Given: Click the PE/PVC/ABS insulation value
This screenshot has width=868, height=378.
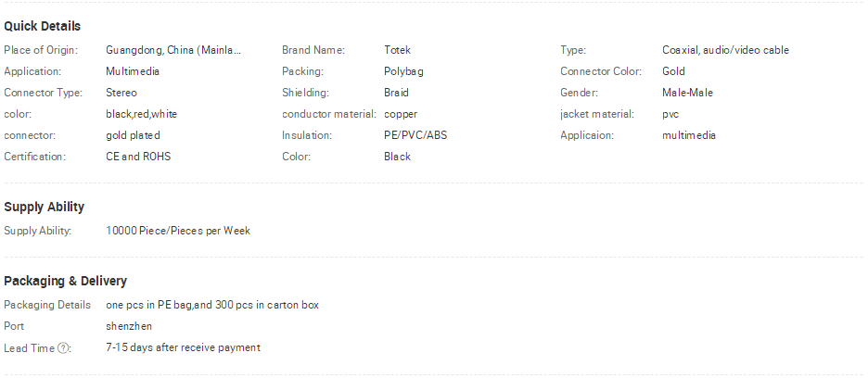Looking at the screenshot, I should click(415, 135).
